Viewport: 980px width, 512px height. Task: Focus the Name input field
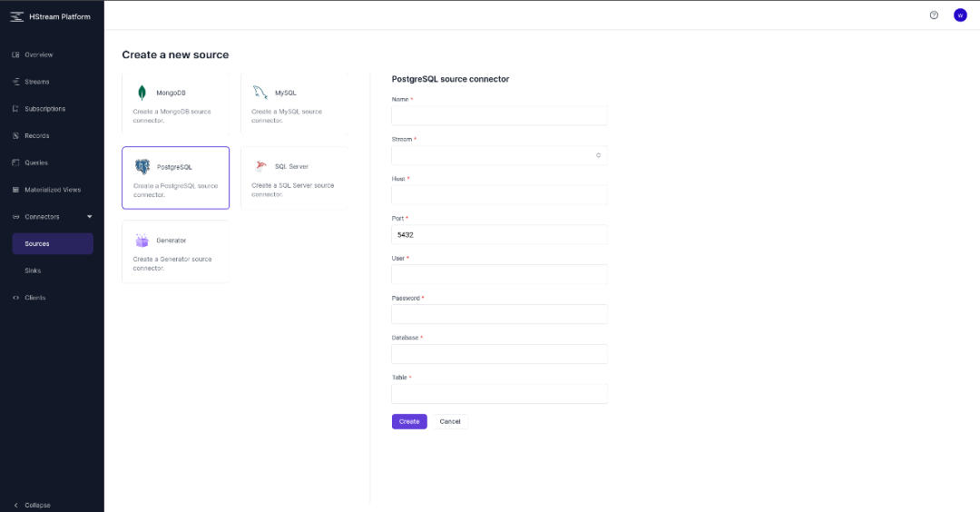pos(499,115)
